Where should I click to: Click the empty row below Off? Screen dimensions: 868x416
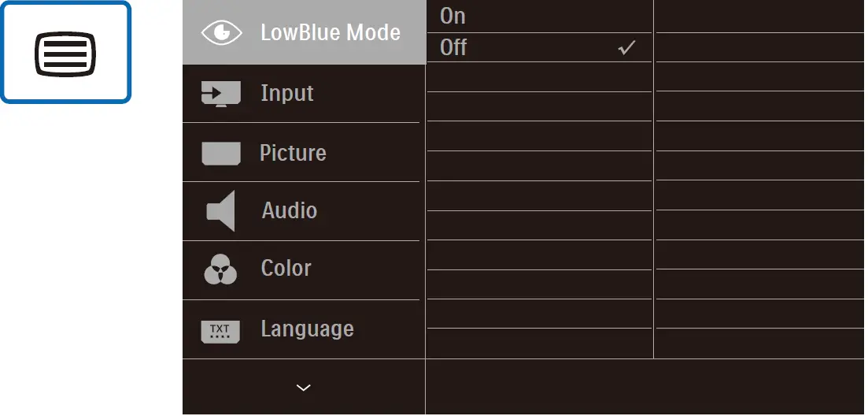[x=539, y=77]
